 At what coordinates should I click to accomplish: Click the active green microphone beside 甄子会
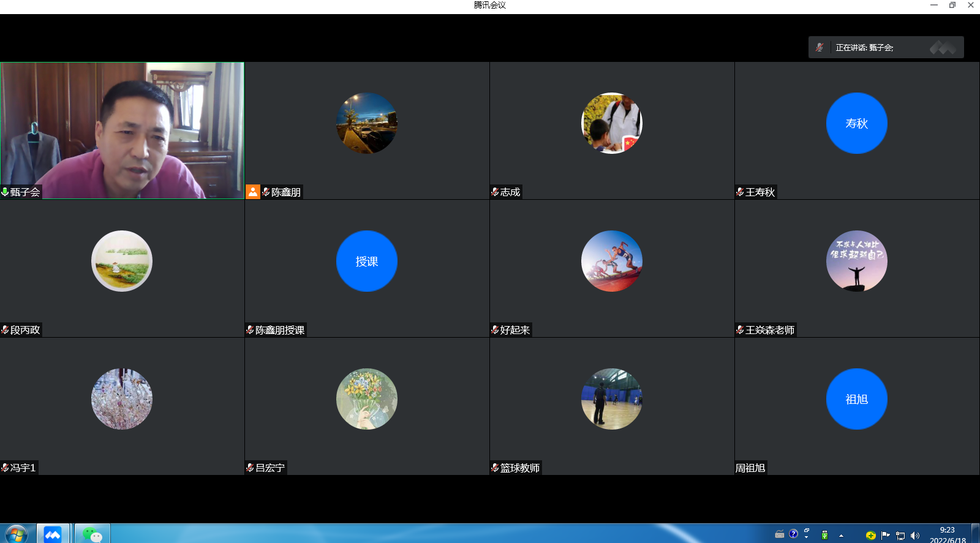pyautogui.click(x=5, y=192)
